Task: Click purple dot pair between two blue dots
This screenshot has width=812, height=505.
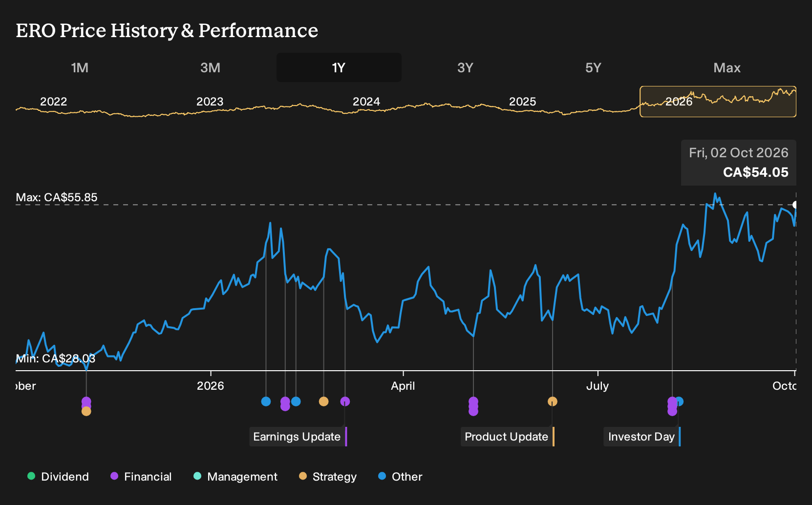Action: [x=285, y=404]
